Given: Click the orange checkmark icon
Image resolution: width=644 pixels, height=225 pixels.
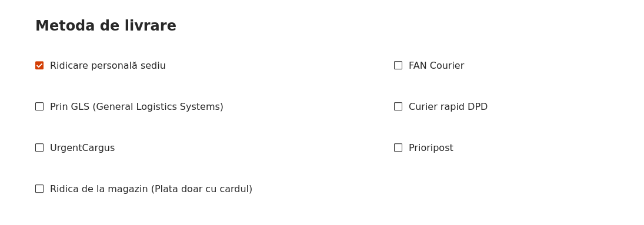Looking at the screenshot, I should pyautogui.click(x=39, y=65).
